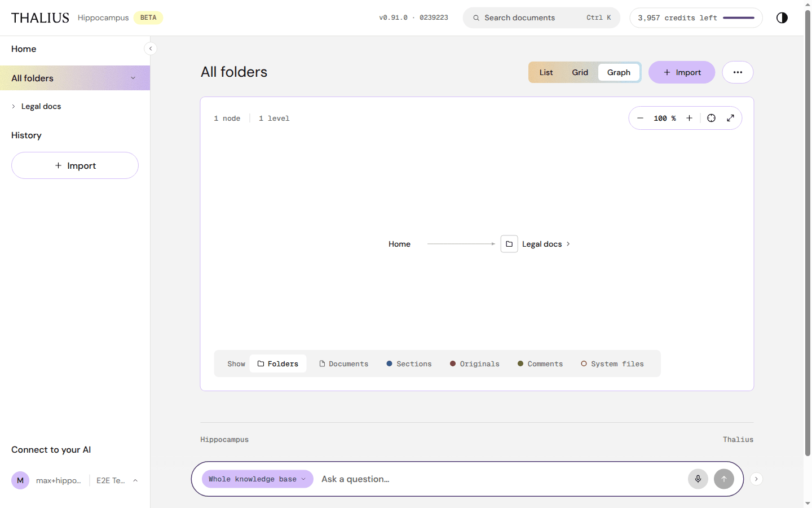812x508 pixels.
Task: Click the Home node in the graph
Action: (x=399, y=244)
